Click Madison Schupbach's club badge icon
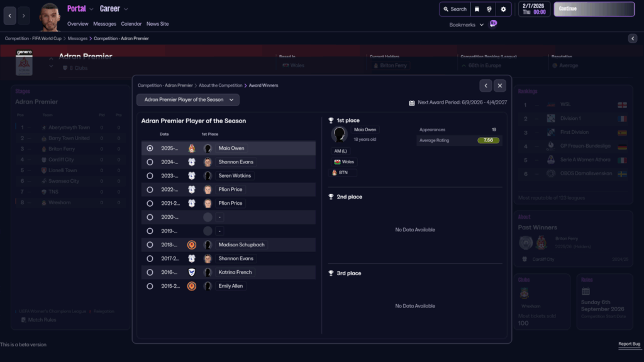Viewport: 644px width, 362px height. 192,244
